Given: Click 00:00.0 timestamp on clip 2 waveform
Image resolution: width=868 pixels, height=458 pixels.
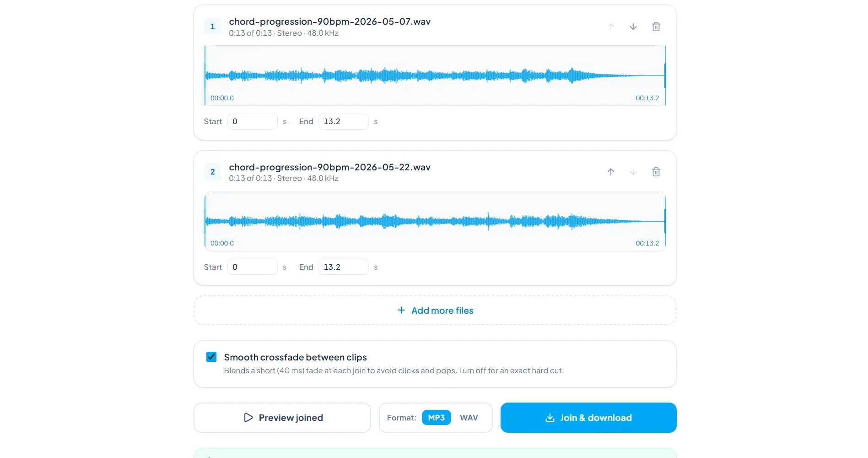Looking at the screenshot, I should point(222,243).
